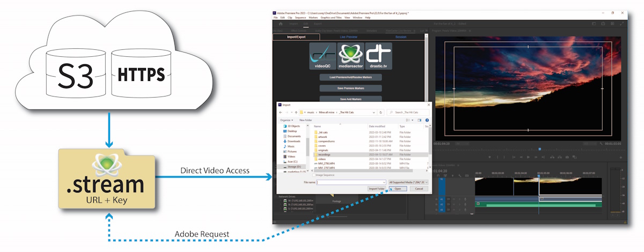Viewport: 644px width, 252px height.
Task: Open the All Supported Media file type dropdown
Action: (x=408, y=182)
